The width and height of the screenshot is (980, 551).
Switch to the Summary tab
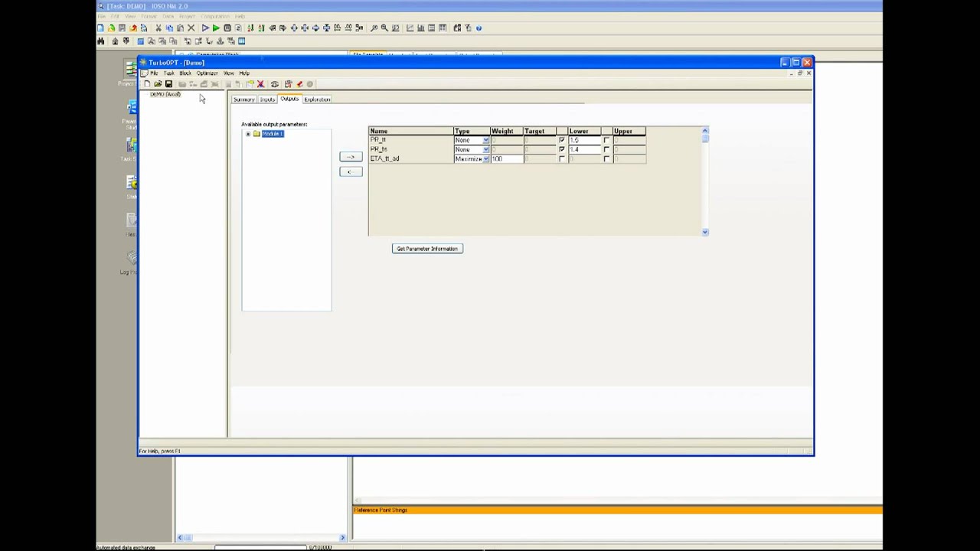coord(243,99)
